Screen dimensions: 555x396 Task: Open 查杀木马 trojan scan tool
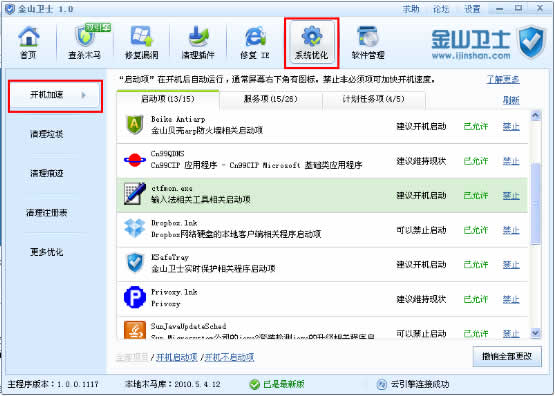point(85,42)
